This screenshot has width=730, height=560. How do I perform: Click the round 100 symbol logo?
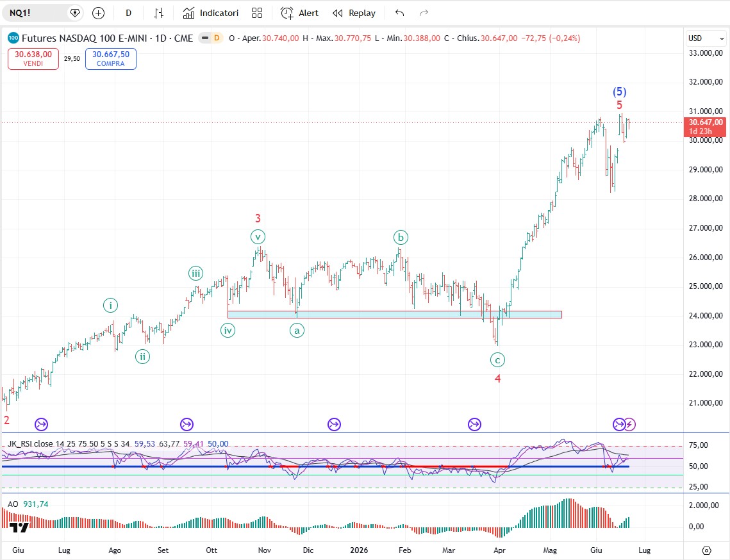[13, 38]
